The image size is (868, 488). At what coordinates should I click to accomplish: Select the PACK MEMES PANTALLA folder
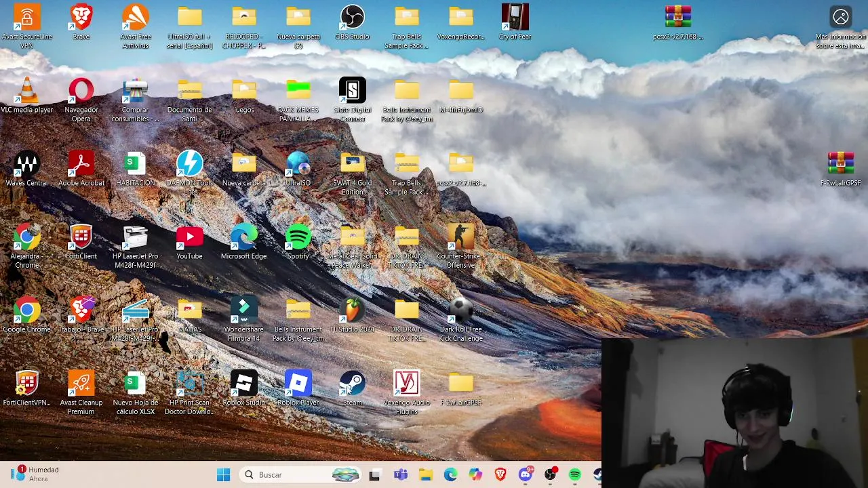(298, 99)
